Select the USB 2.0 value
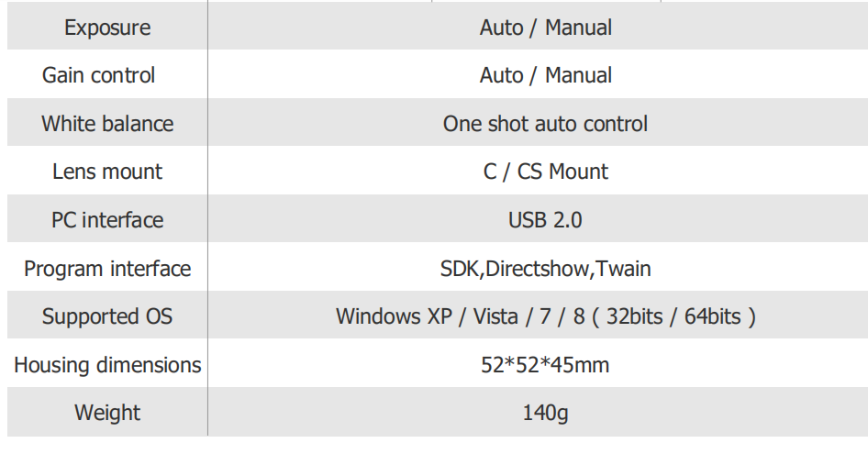 [x=545, y=220]
